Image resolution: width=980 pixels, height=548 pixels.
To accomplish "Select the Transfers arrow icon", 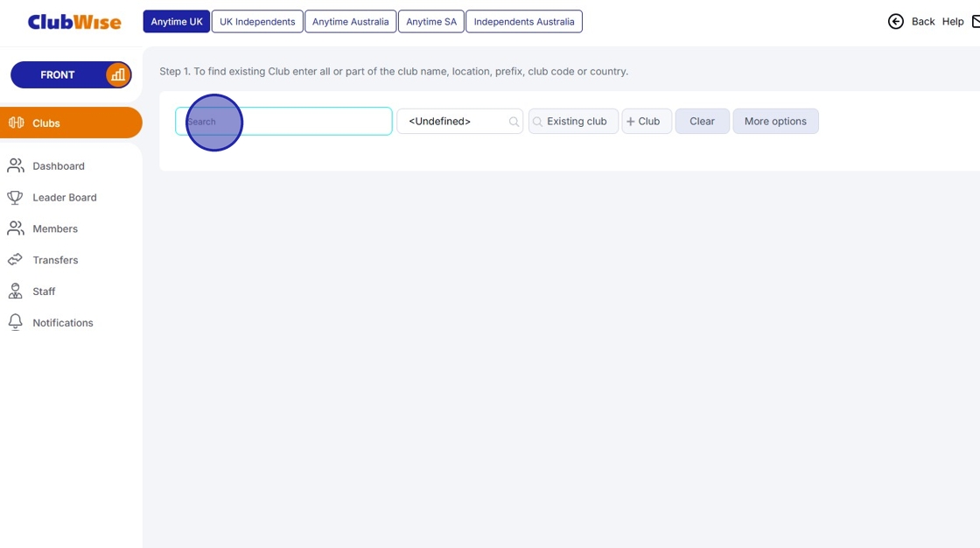I will [x=16, y=259].
